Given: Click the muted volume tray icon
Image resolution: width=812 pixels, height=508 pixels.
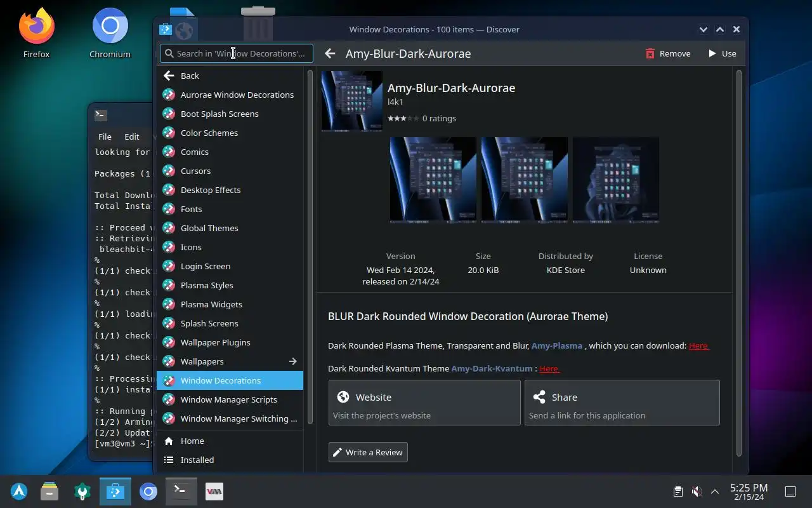Looking at the screenshot, I should tap(697, 491).
